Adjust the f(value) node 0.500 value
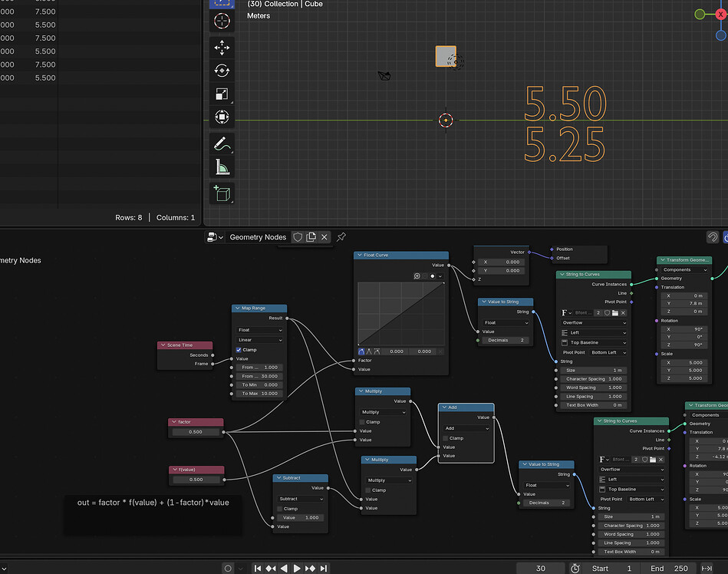 point(196,480)
